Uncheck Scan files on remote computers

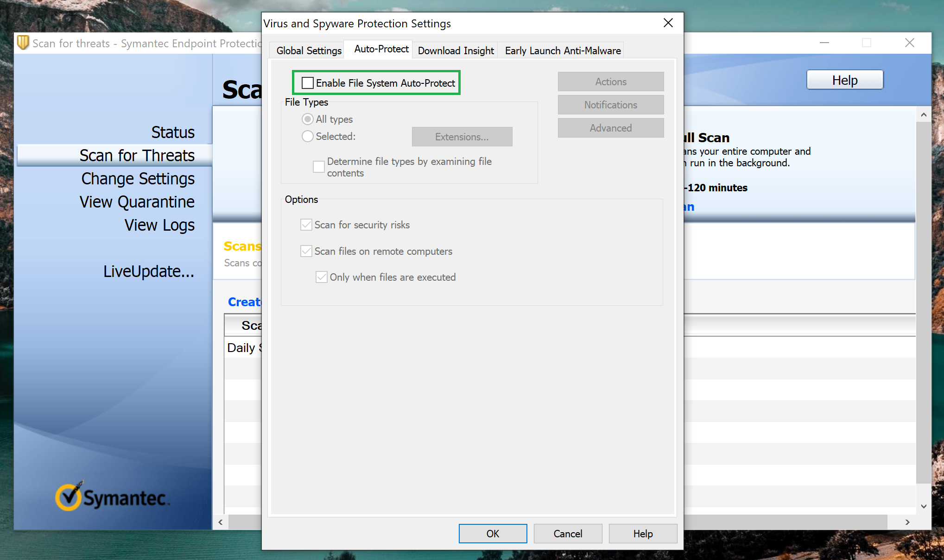[306, 251]
